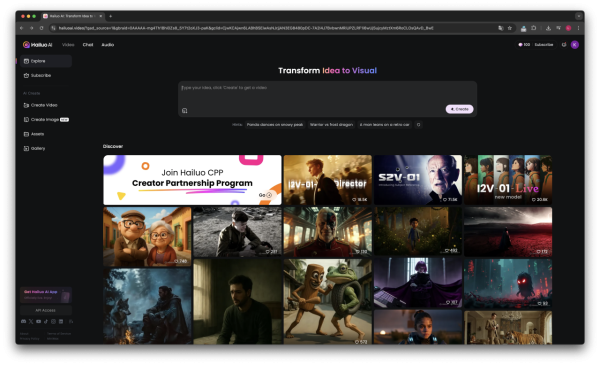Open the X (Twitter) social link
Screen dimensions: 600x365
pos(31,321)
